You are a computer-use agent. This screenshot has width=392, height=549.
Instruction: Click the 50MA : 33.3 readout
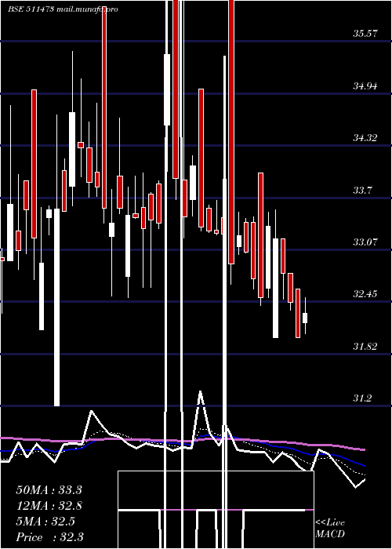pos(49,490)
